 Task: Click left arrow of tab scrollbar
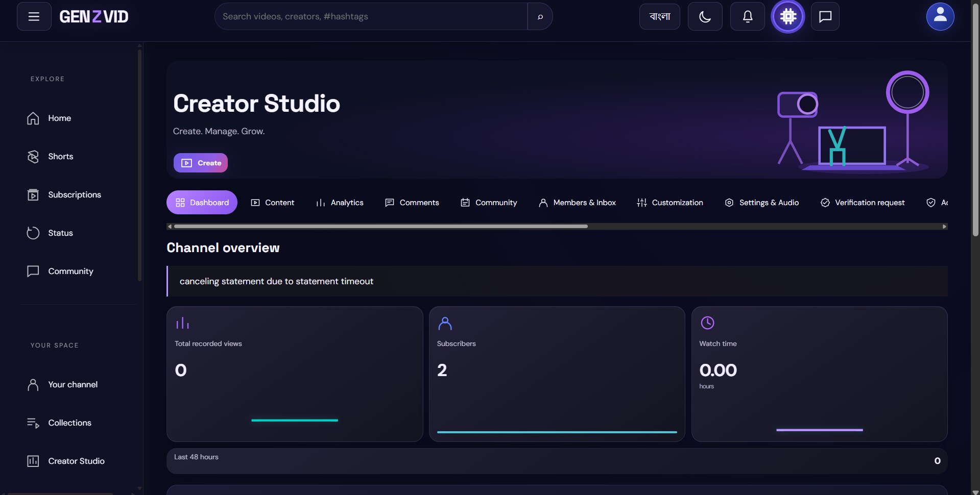pyautogui.click(x=170, y=227)
